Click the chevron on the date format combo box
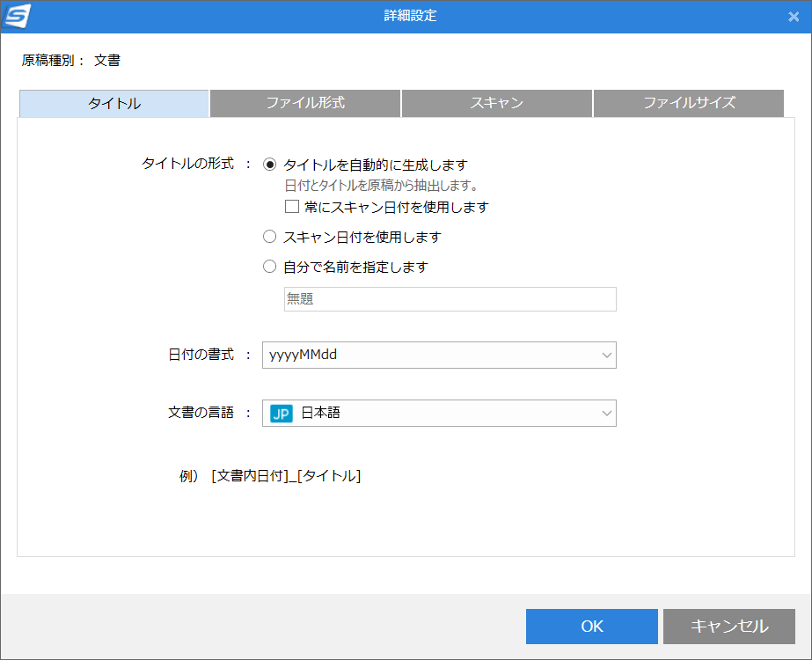The height and width of the screenshot is (660, 812). [606, 355]
